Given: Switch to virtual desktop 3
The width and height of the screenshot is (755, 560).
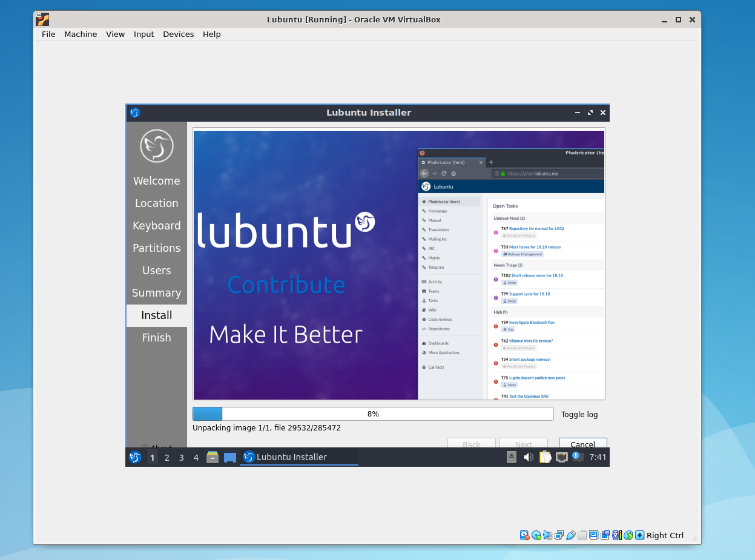Looking at the screenshot, I should point(182,457).
